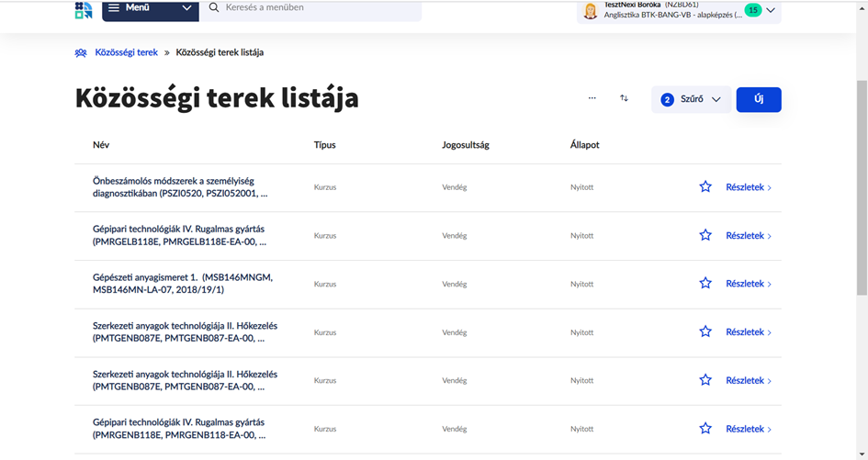Click the magnifier search icon
Viewport: 868px width, 460px height.
(x=214, y=8)
